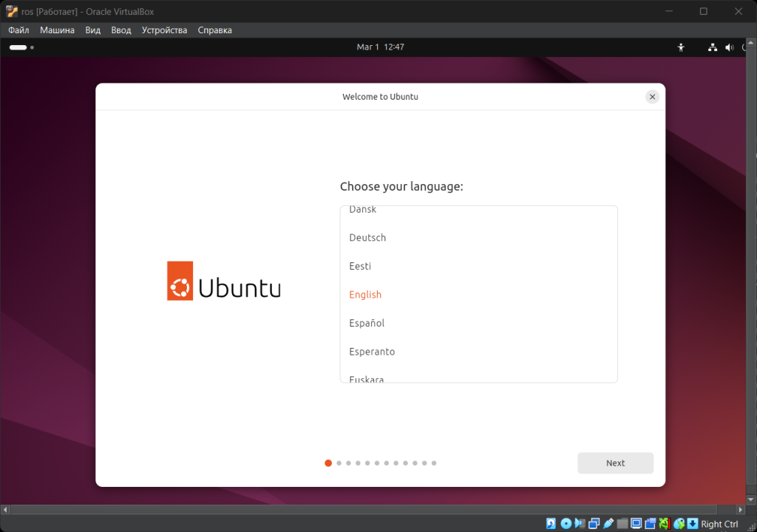757x532 pixels.
Task: Click the vertical scrollbar down arrow
Action: (x=751, y=499)
